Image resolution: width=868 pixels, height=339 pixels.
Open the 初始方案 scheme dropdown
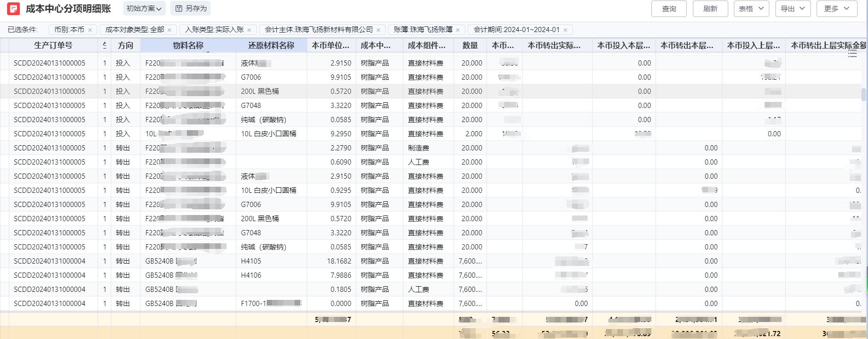144,8
